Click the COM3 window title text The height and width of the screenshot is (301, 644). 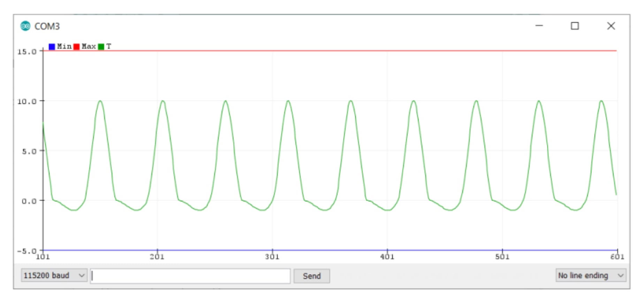tap(47, 26)
